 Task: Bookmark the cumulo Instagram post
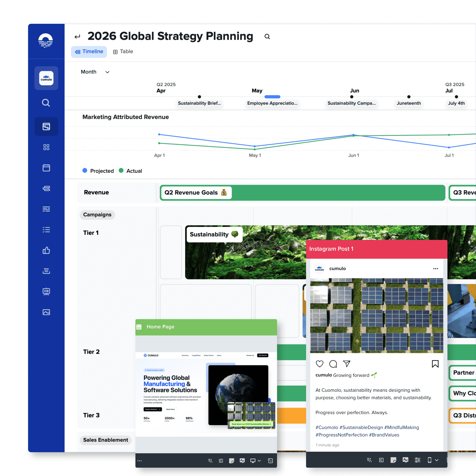[435, 364]
